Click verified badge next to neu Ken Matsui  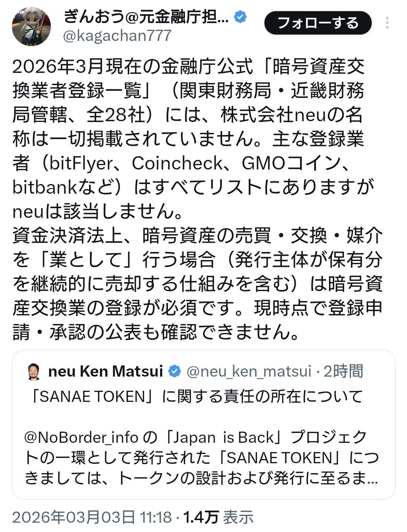click(x=175, y=371)
